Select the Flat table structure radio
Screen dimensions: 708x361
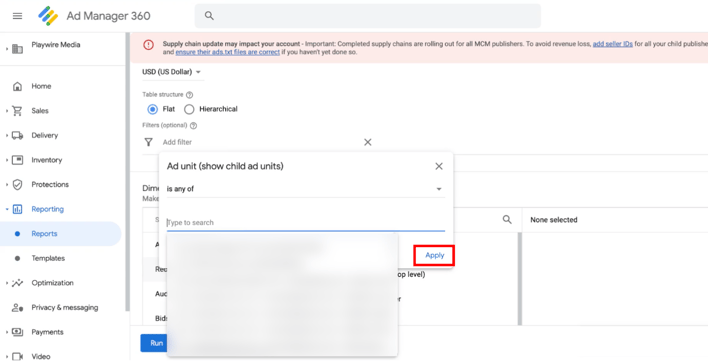point(153,109)
